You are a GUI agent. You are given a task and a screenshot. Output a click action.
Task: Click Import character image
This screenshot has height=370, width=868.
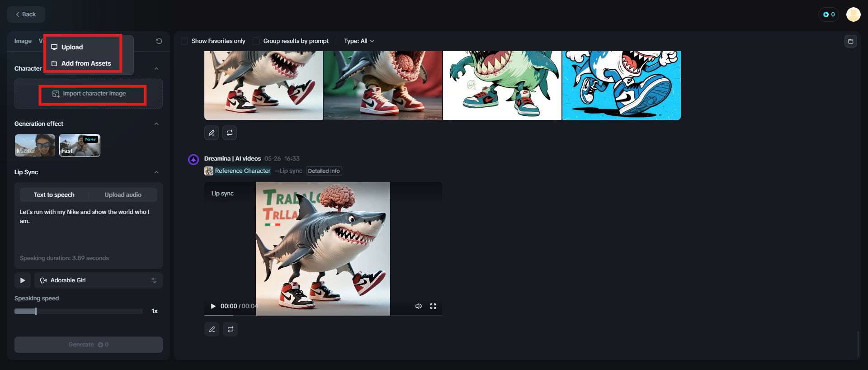pyautogui.click(x=89, y=94)
